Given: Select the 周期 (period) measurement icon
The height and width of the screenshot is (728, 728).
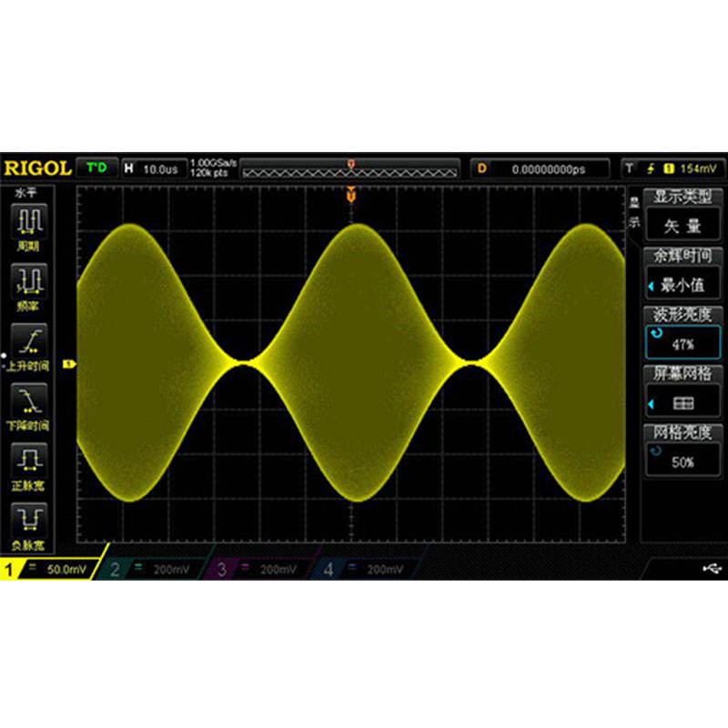Looking at the screenshot, I should (29, 220).
